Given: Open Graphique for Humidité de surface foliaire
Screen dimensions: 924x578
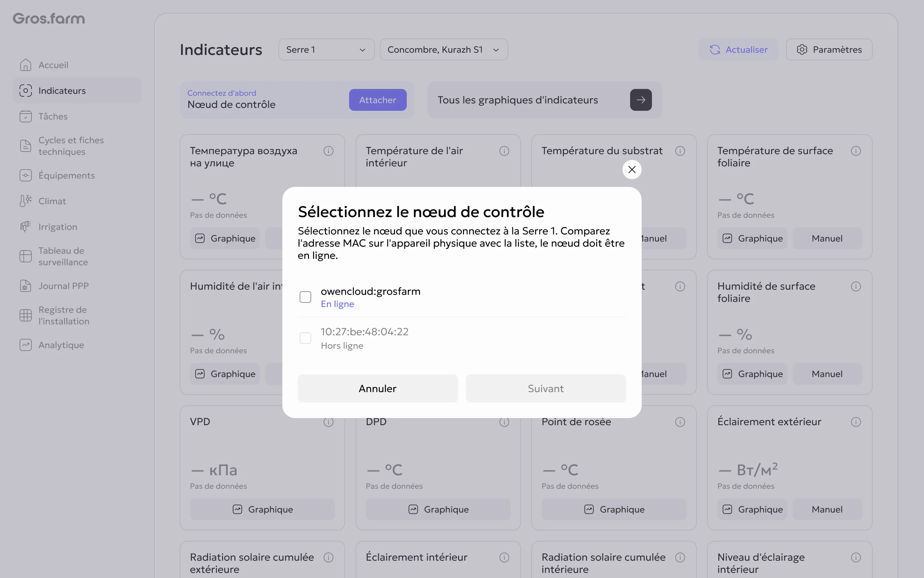Looking at the screenshot, I should 752,374.
